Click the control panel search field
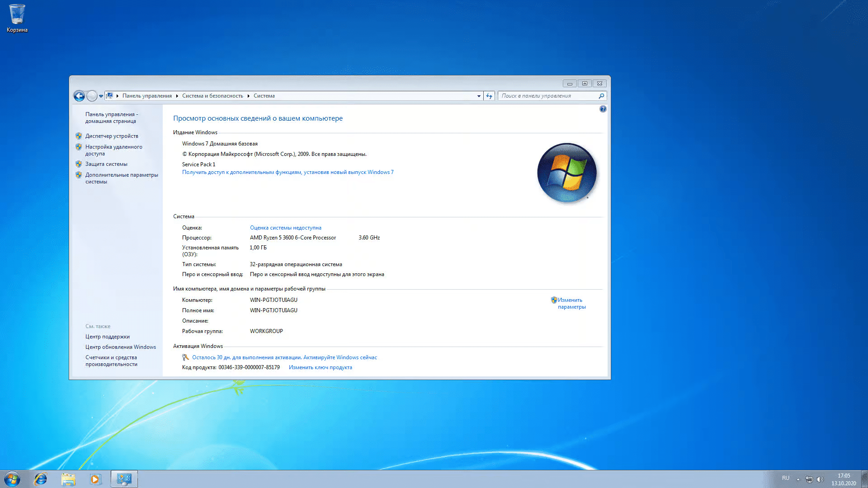The width and height of the screenshot is (868, 488). click(x=547, y=96)
